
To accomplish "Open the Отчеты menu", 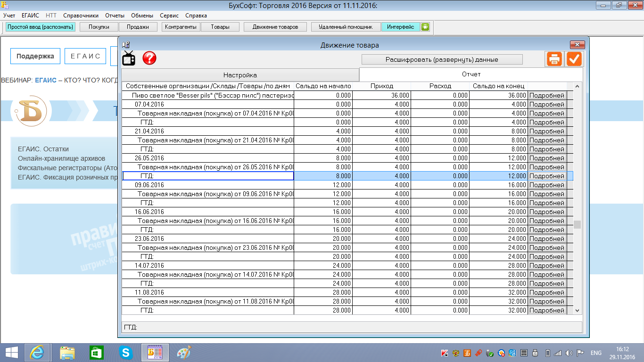I will [x=115, y=16].
